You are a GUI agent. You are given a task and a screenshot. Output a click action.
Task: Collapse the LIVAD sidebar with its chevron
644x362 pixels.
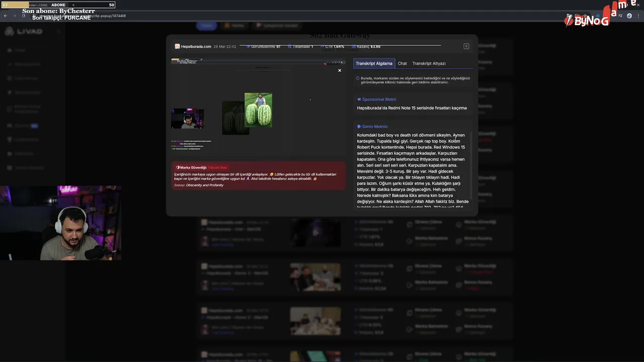[58, 32]
